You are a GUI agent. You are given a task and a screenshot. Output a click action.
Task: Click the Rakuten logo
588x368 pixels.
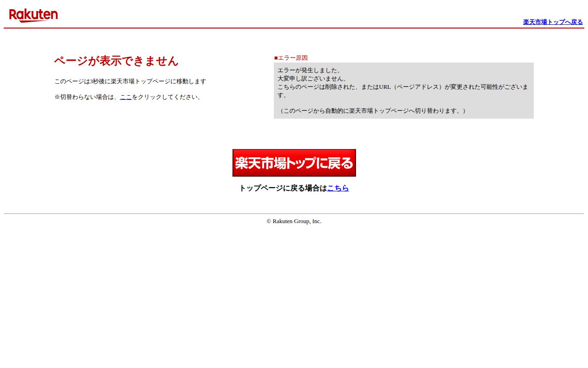click(x=34, y=16)
